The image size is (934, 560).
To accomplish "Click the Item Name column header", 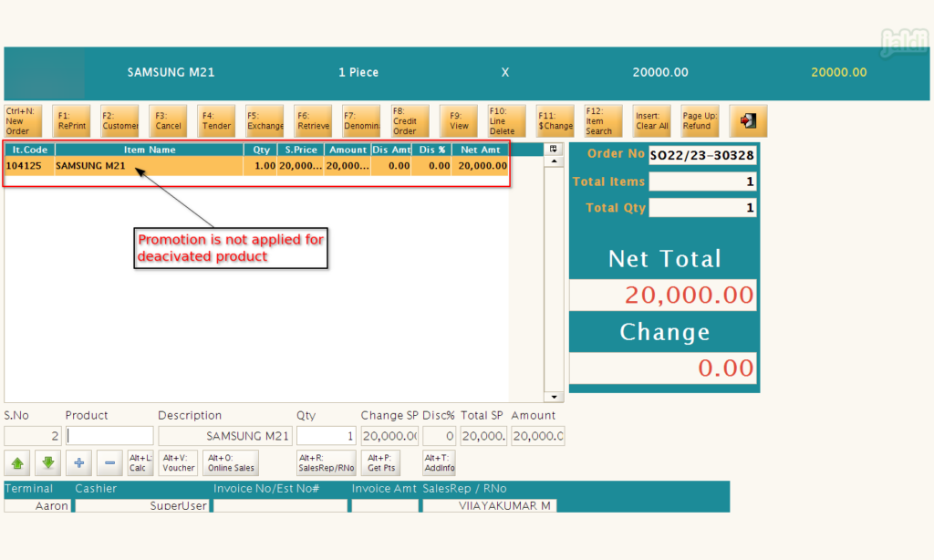I will (150, 150).
